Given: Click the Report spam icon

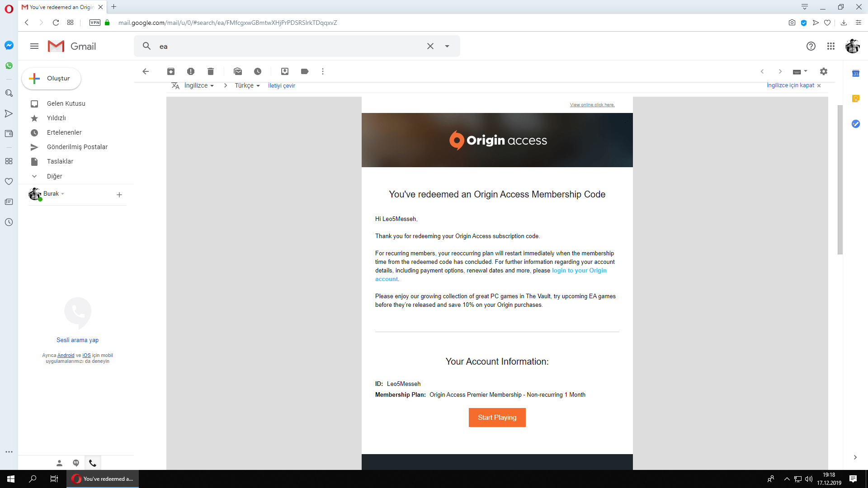Looking at the screenshot, I should tap(191, 71).
